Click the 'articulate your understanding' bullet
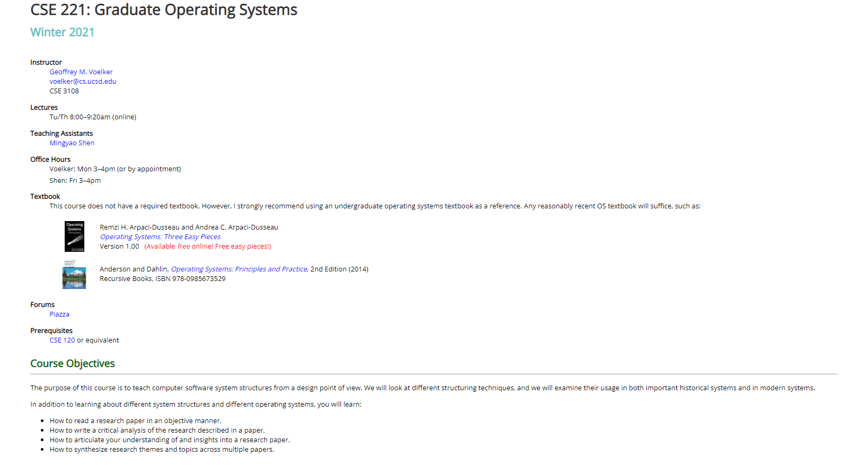Image resolution: width=868 pixels, height=465 pixels. tap(170, 440)
